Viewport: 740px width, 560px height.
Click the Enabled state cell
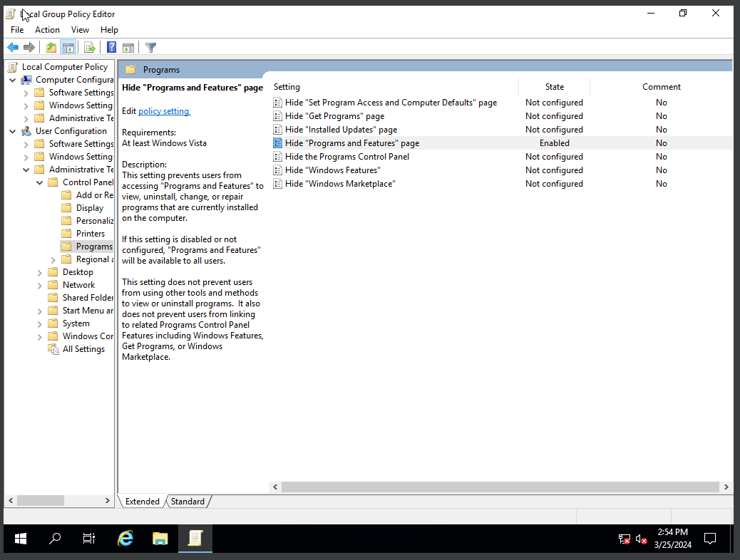(554, 143)
